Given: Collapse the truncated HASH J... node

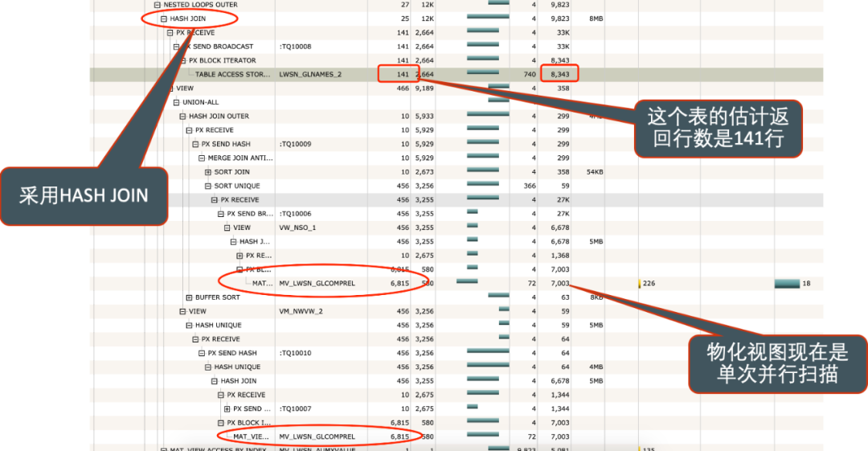Looking at the screenshot, I should tap(234, 241).
